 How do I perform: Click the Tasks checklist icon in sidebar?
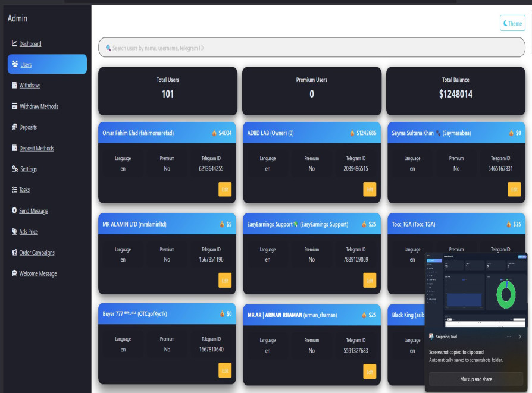click(14, 190)
